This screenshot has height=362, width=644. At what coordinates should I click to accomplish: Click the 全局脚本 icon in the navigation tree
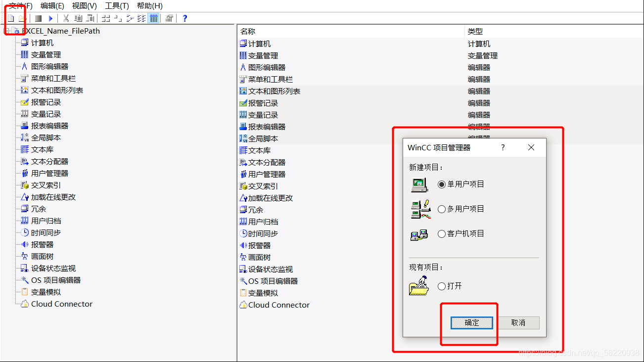[x=25, y=138]
